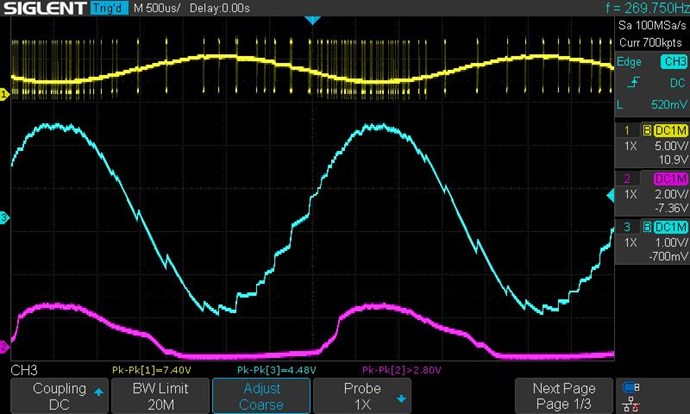Image resolution: width=690 pixels, height=414 pixels.
Task: Click the USB storage status icon
Action: click(x=631, y=387)
